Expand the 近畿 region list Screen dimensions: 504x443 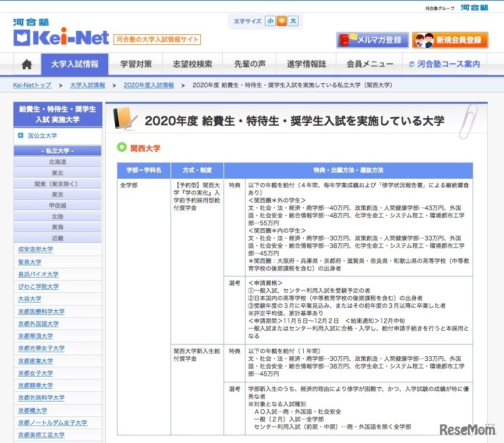click(x=57, y=237)
